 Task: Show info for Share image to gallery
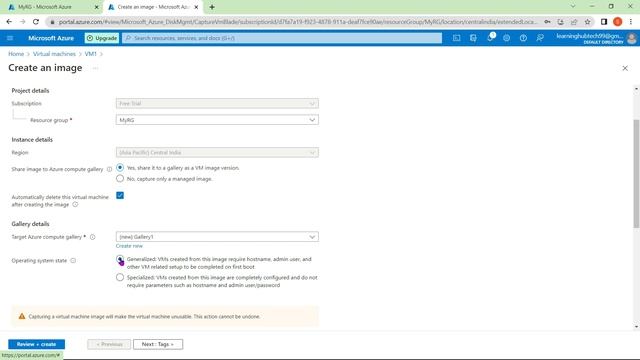[x=109, y=169]
